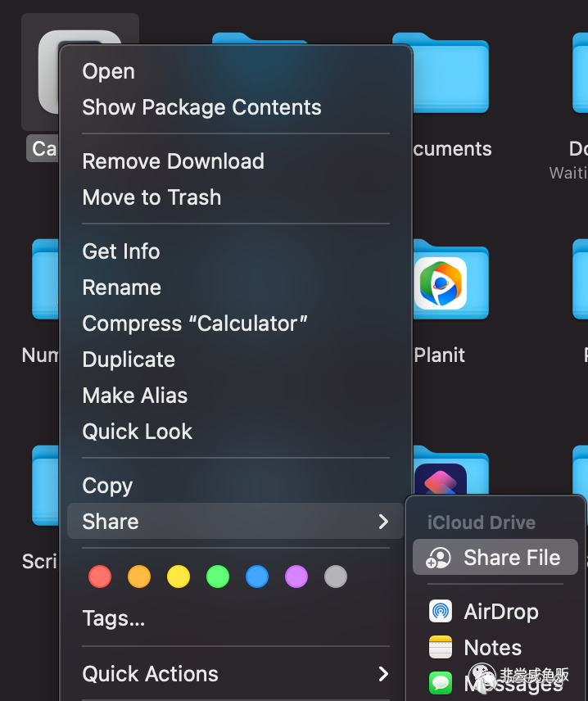
Task: Click the Share File person icon
Action: [438, 558]
